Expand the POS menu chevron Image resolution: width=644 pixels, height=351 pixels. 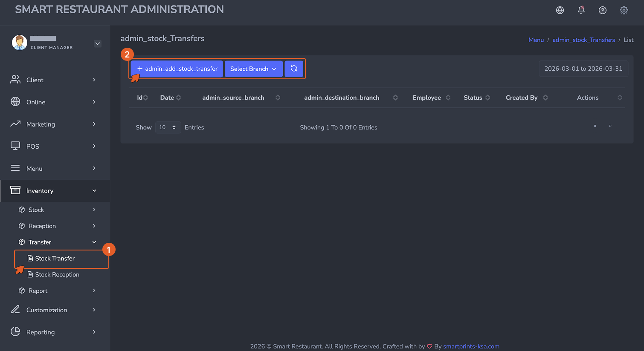point(94,146)
